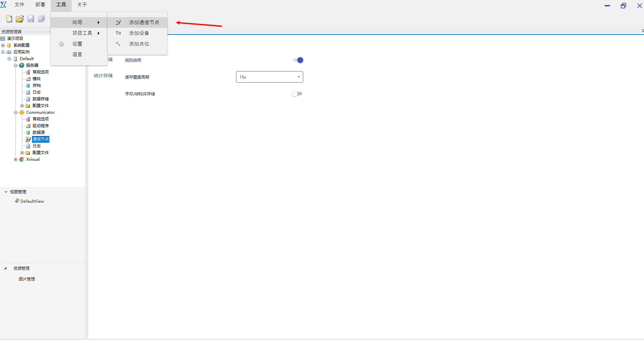Switch to the 统计存储 side tab
The width and height of the screenshot is (644, 340).
click(x=103, y=76)
